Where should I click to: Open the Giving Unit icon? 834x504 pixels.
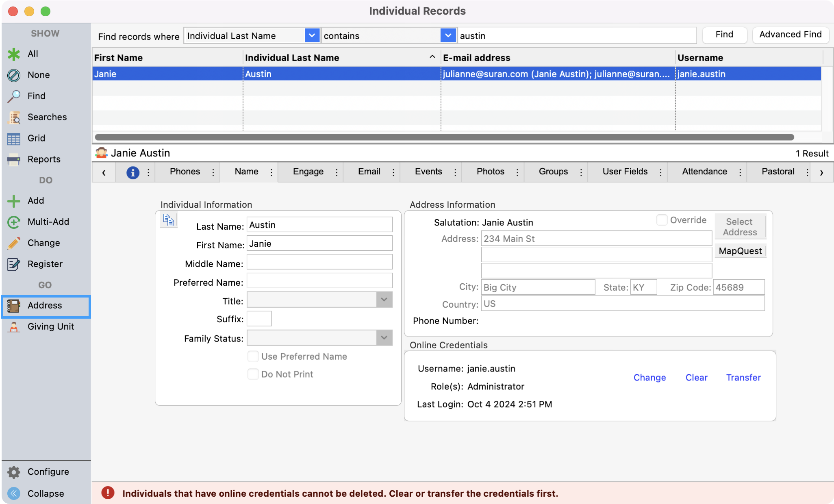pyautogui.click(x=14, y=327)
